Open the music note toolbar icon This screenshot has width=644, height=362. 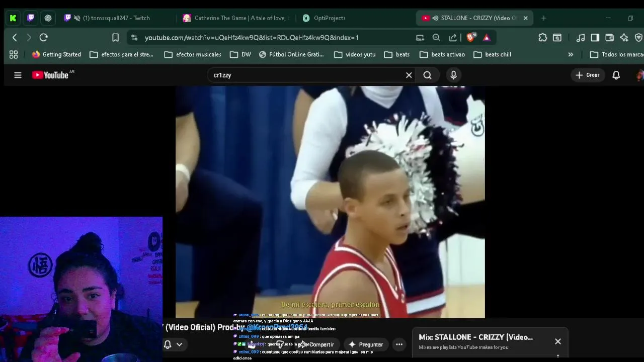(581, 38)
